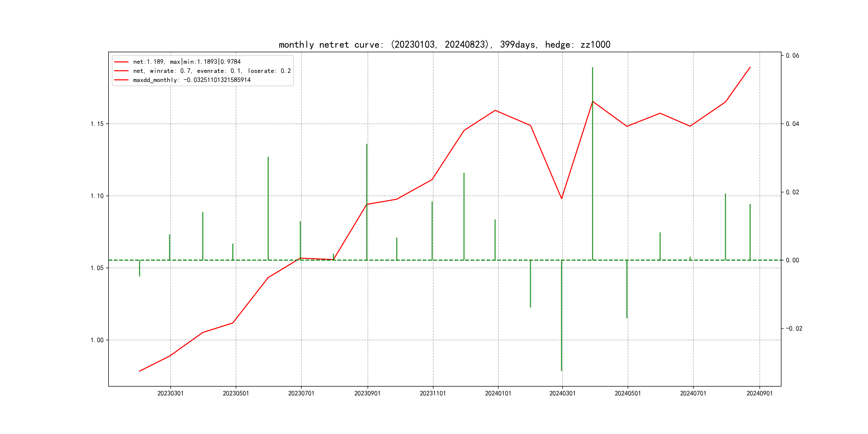Viewport: 868px width, 434px height.
Task: Click the 1.00 left axis label
Action: click(97, 340)
